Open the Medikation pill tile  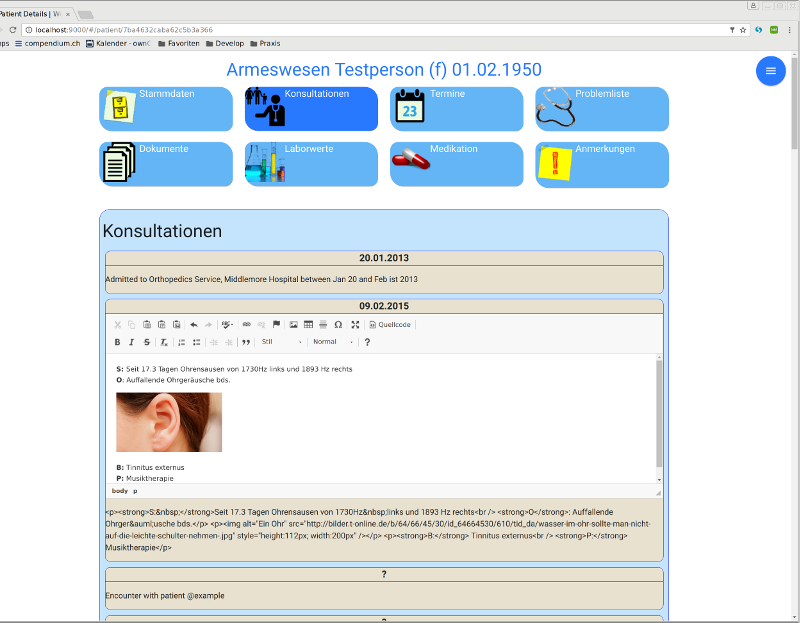(457, 164)
